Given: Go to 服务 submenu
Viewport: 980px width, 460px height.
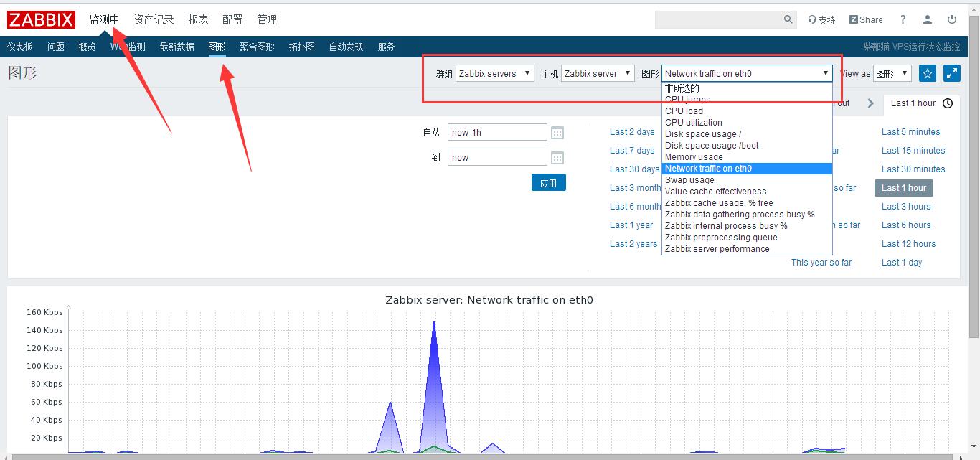Looking at the screenshot, I should tap(386, 47).
